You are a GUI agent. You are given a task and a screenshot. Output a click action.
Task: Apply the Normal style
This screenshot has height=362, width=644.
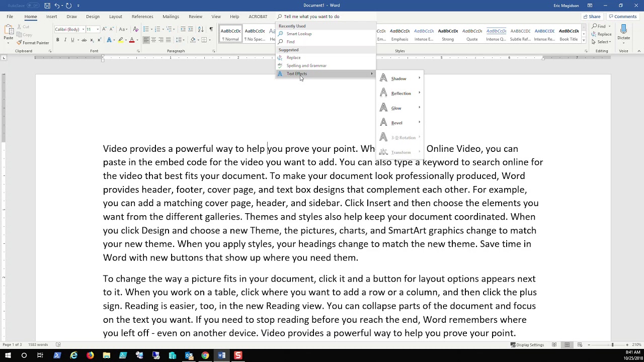click(x=231, y=34)
